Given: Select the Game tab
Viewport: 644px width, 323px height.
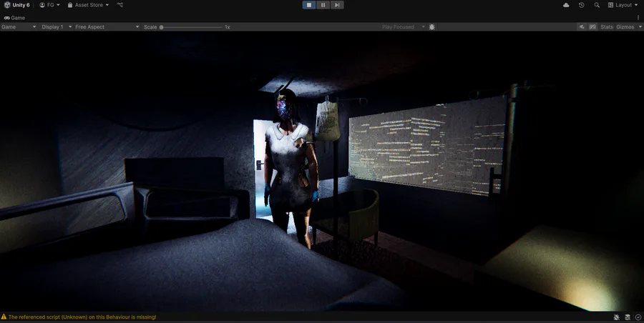Looking at the screenshot, I should tap(14, 18).
